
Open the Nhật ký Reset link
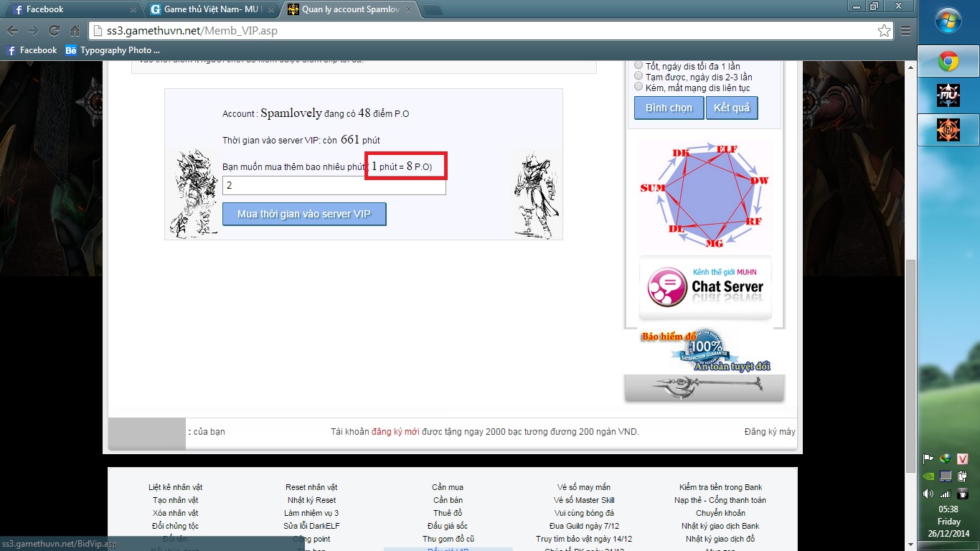(311, 500)
